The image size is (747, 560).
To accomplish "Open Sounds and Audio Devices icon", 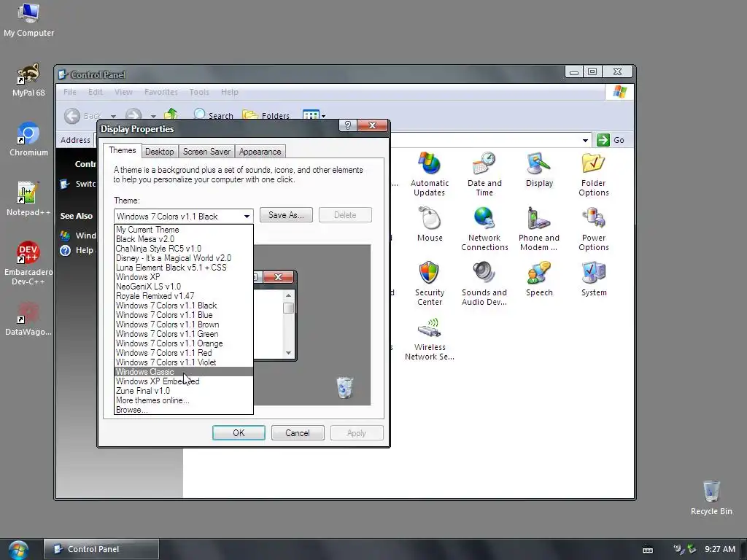I will pyautogui.click(x=484, y=284).
